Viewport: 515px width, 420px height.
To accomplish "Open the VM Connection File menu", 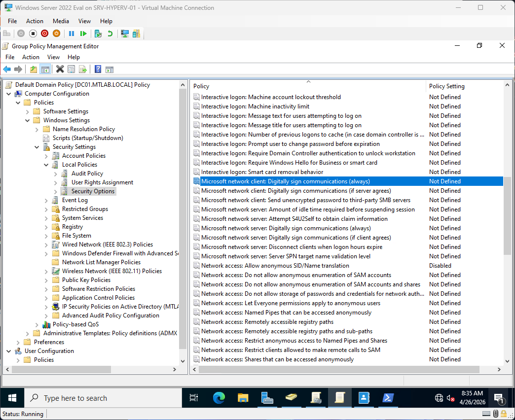I will (12, 21).
